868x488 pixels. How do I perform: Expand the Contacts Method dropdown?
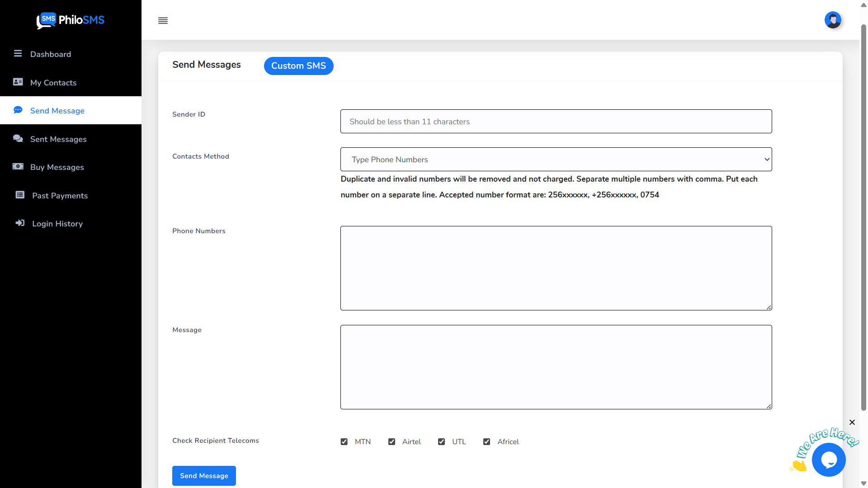click(x=556, y=160)
